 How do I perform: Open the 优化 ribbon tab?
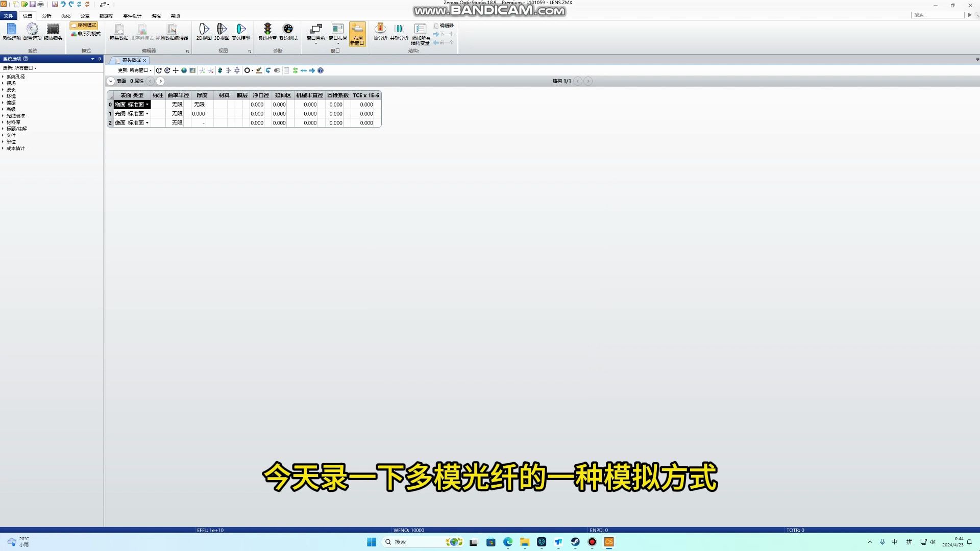point(66,16)
